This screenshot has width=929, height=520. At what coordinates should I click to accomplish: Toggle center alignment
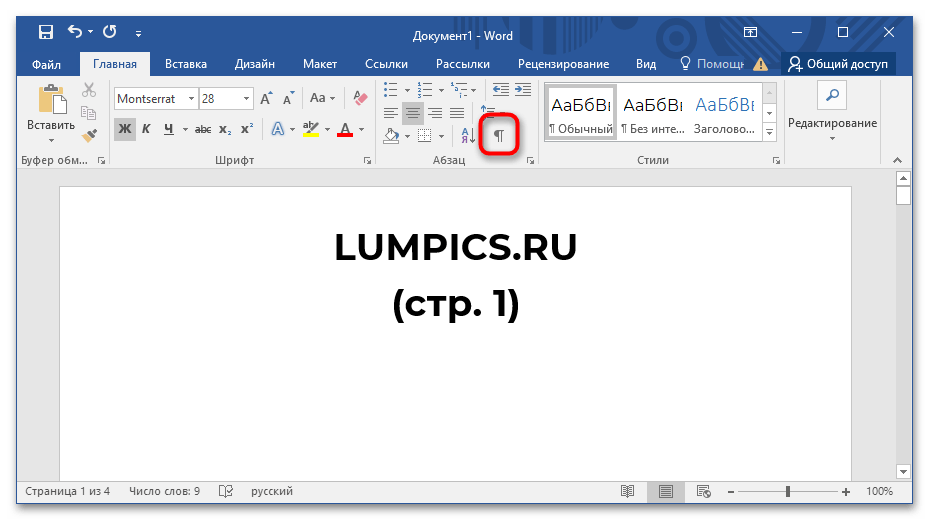pyautogui.click(x=413, y=113)
